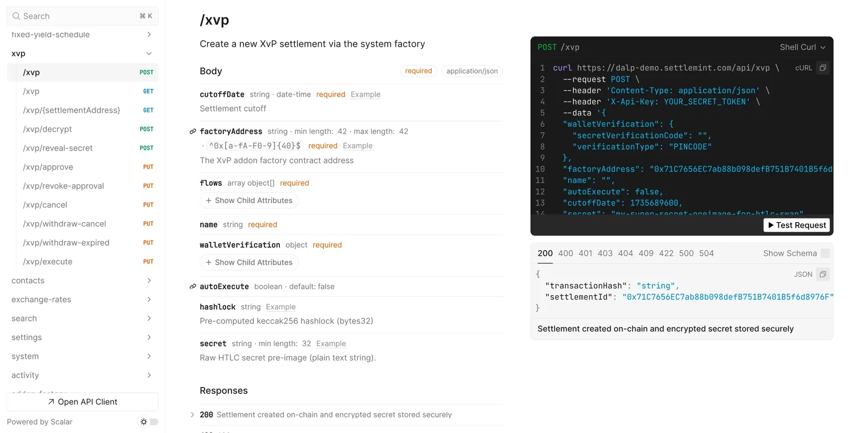Select the 200 response tab
The image size is (868, 433).
pos(545,253)
